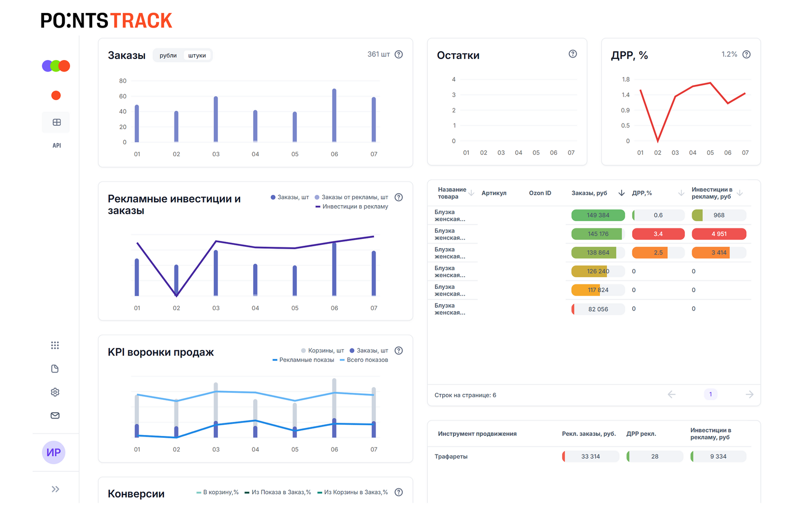Open the dashboard grid icon in sidebar
This screenshot has width=812, height=508.
coord(57,122)
